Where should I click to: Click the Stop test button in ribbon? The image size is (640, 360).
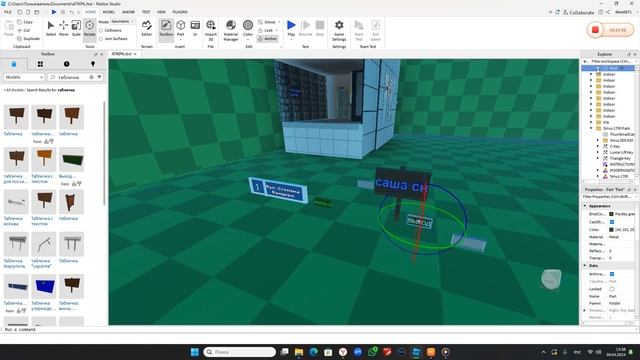pos(320,29)
